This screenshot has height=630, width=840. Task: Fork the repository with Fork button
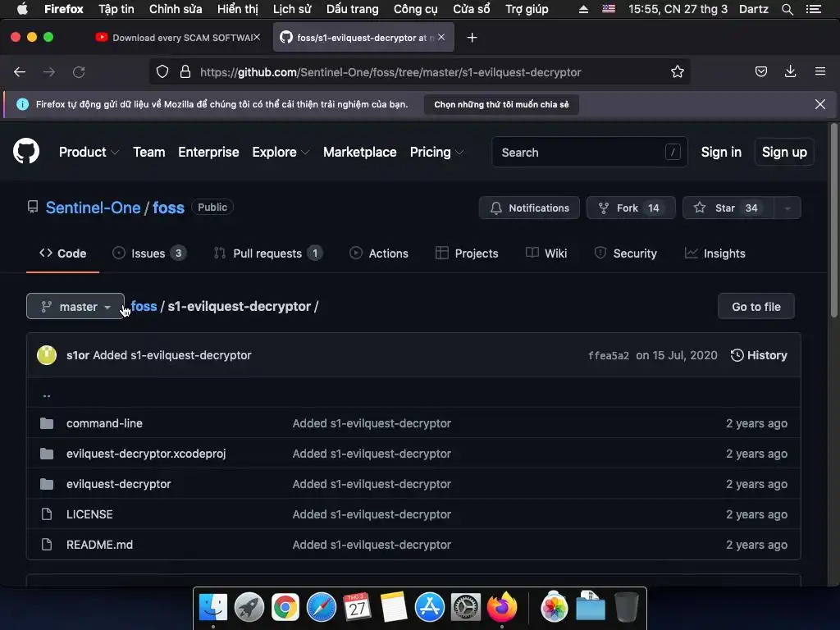631,208
